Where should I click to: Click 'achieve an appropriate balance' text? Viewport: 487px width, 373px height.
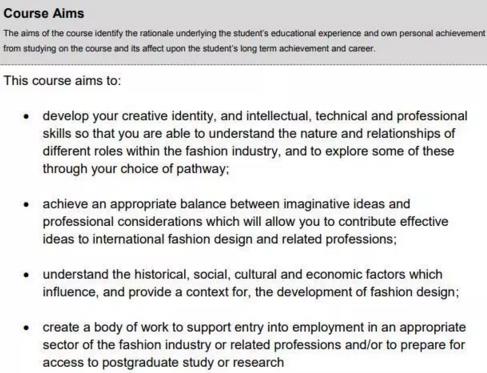point(134,204)
